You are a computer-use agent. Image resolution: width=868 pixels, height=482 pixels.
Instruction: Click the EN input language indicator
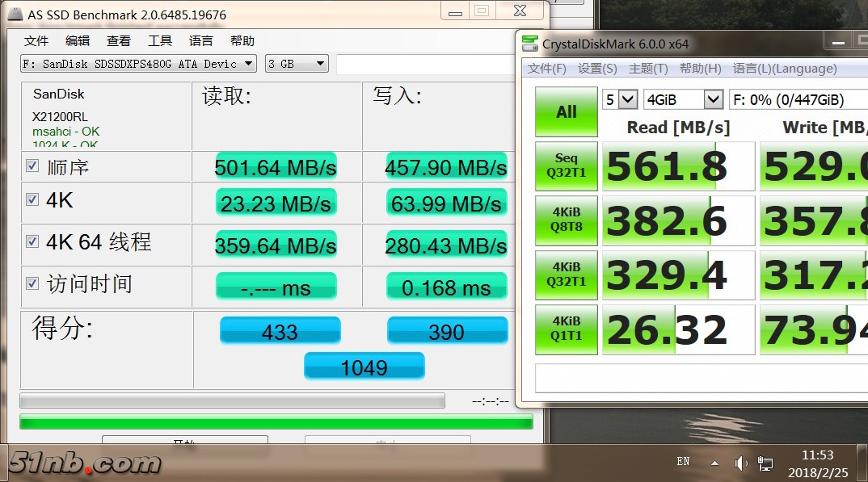coord(683,462)
